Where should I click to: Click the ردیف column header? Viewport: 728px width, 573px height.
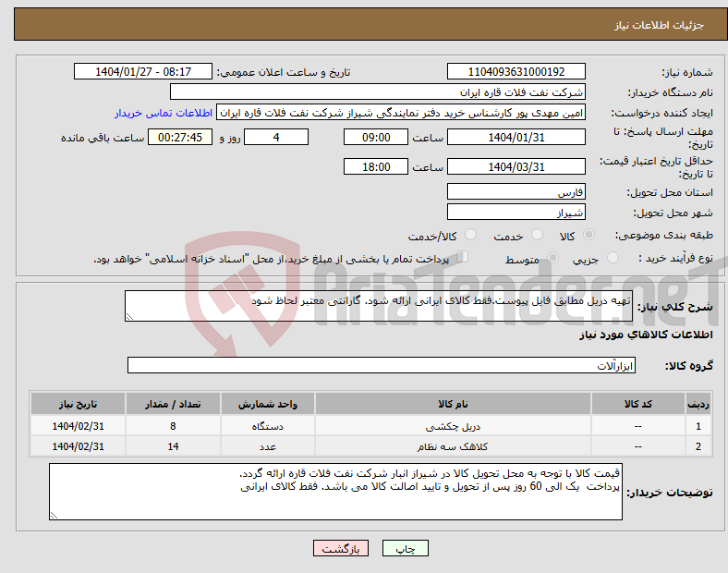click(x=698, y=404)
